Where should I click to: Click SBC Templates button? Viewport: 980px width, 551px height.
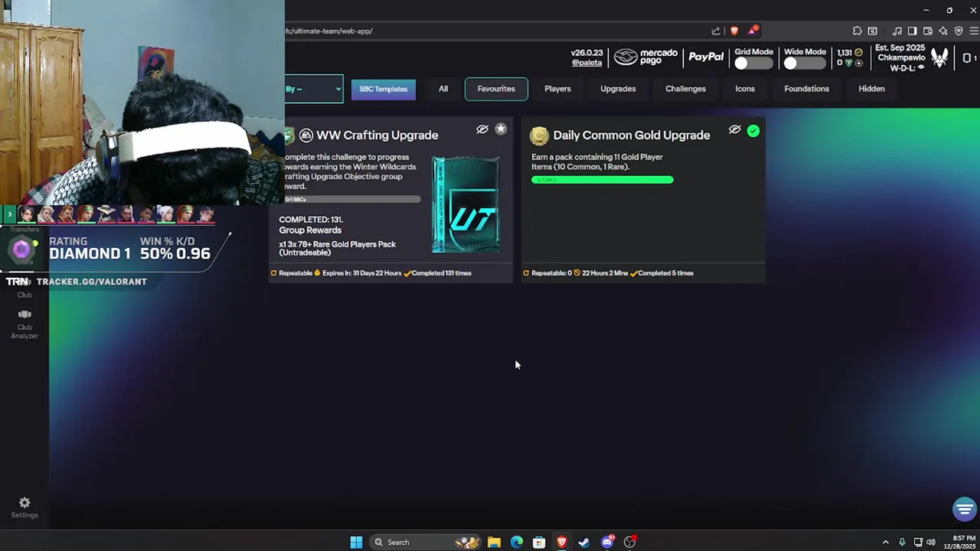click(384, 89)
